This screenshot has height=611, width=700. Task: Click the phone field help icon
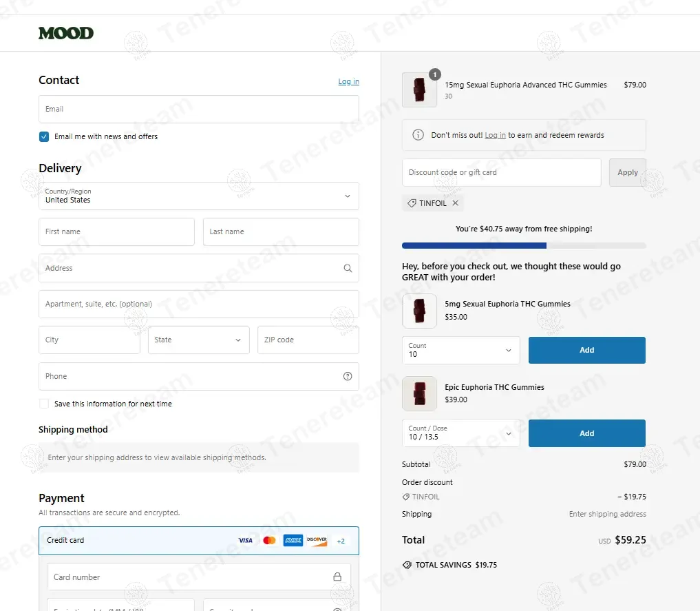coord(348,376)
